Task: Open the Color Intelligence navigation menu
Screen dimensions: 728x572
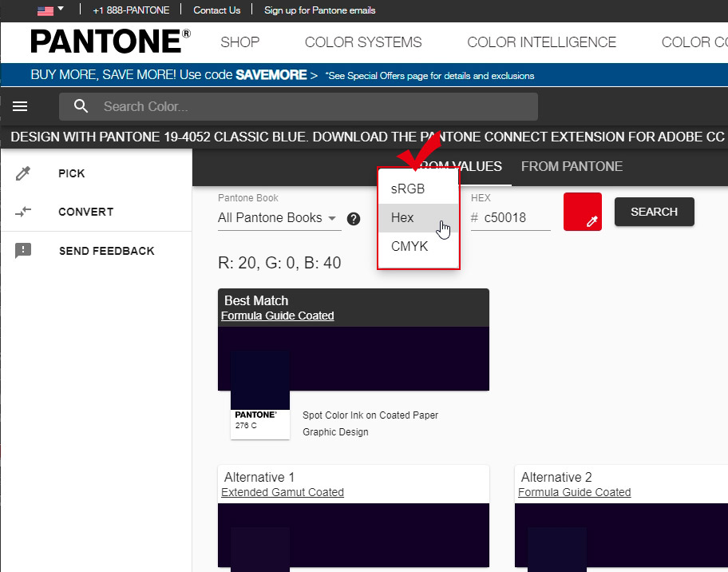Action: tap(541, 42)
